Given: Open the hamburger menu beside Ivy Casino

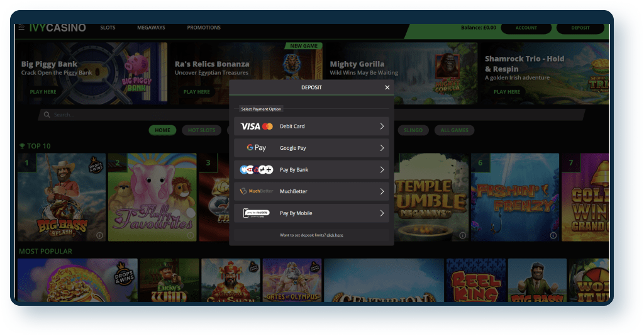Looking at the screenshot, I should click(21, 28).
